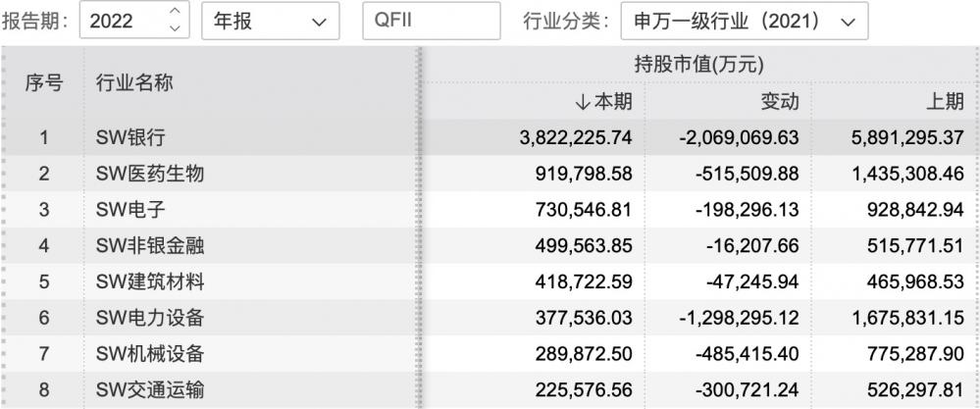Select the SW电力设备 industry row
The image size is (980, 409).
(x=490, y=319)
